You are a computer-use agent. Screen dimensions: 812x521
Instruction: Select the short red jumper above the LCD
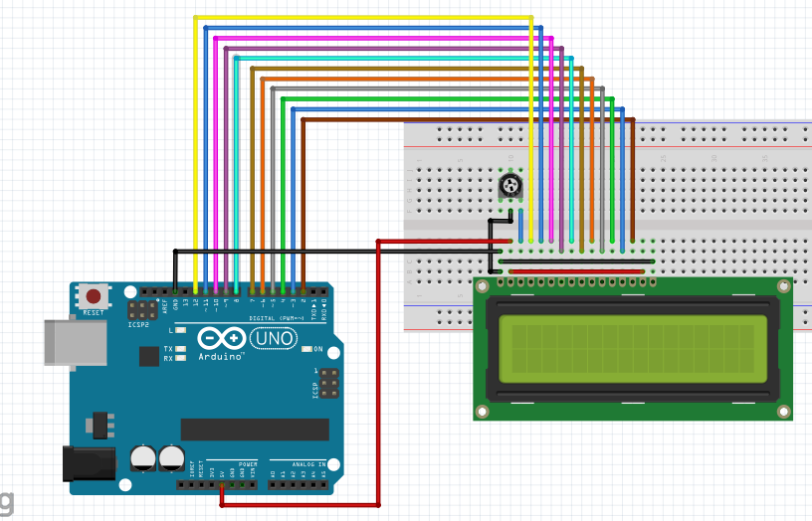(577, 271)
